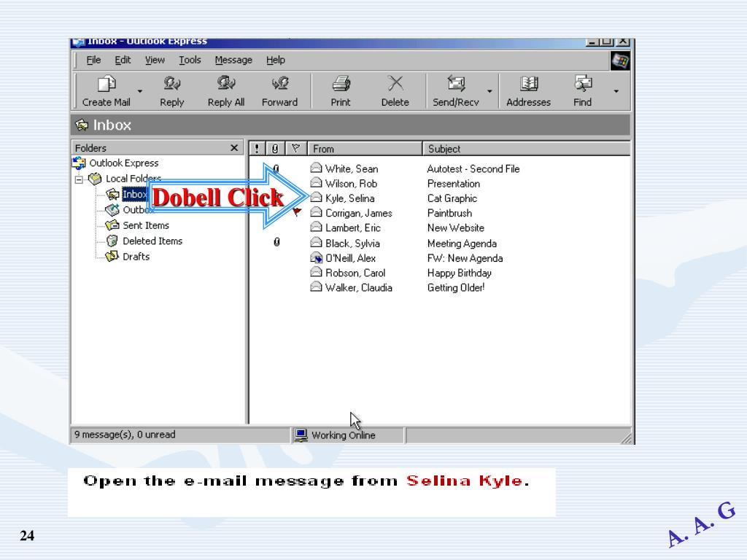
Task: Click the Inbox banner title
Action: coord(112,125)
